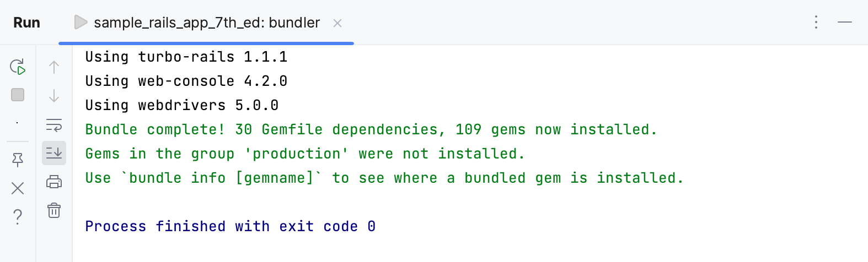Click the "Using webdrivers 5.0.0" line
This screenshot has height=262, width=868.
click(x=181, y=105)
